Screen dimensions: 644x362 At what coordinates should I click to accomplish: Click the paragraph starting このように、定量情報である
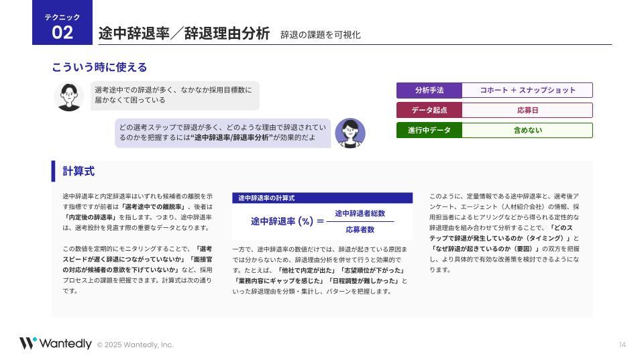click(x=504, y=233)
